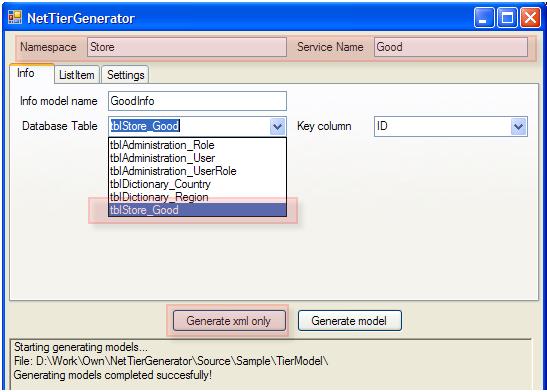Open the Settings tab
The height and width of the screenshot is (392, 547).
(x=126, y=75)
